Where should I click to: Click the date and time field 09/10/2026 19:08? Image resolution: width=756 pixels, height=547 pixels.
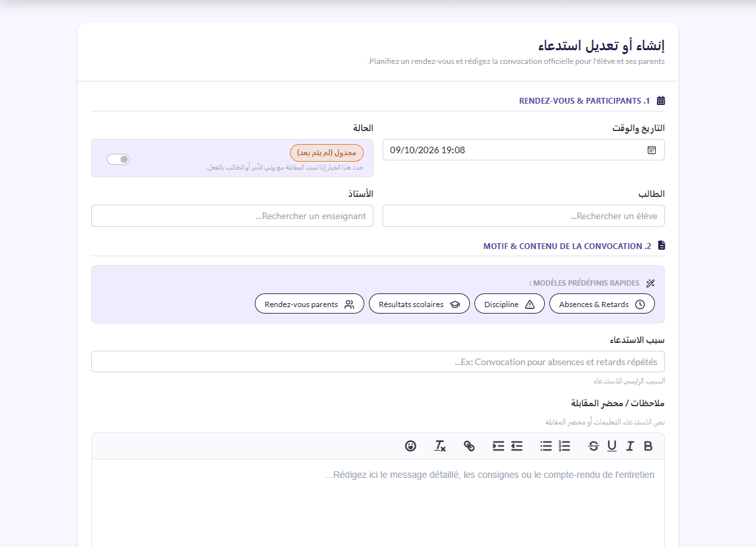(523, 150)
